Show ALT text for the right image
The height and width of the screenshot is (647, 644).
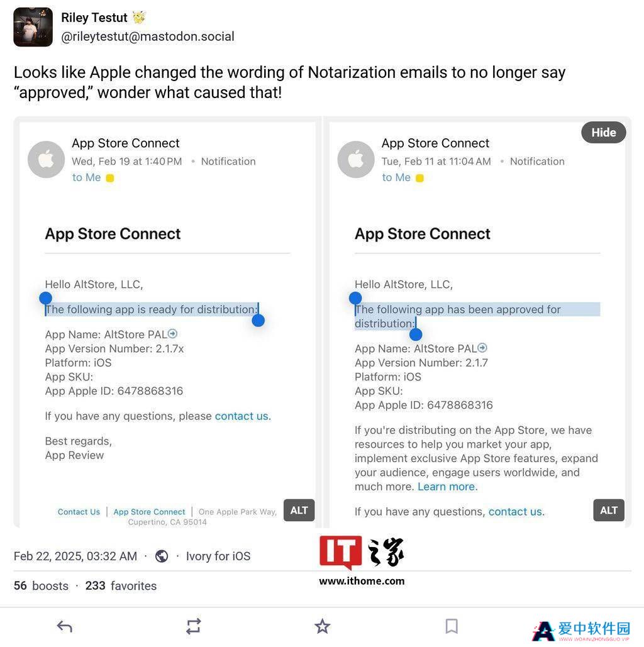[x=609, y=511]
